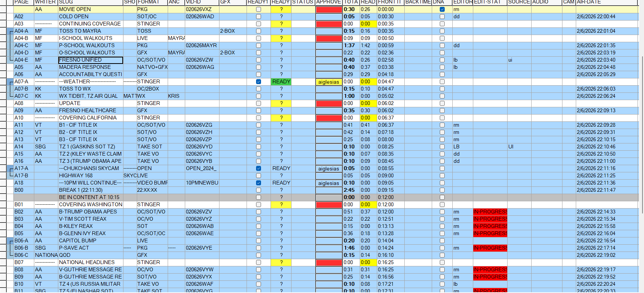Click the yellow READY cell for A08 UPDATE
This screenshot has width=644, height=293.
click(x=281, y=103)
